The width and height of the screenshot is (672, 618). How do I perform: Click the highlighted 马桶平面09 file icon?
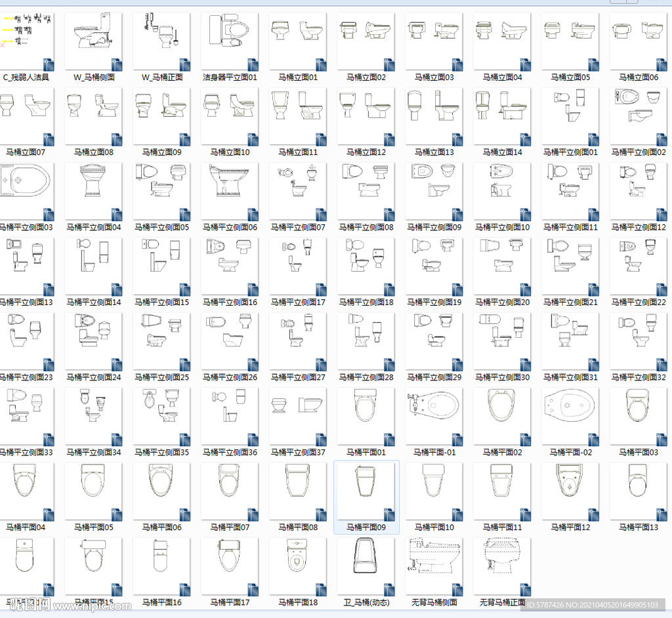pyautogui.click(x=366, y=491)
